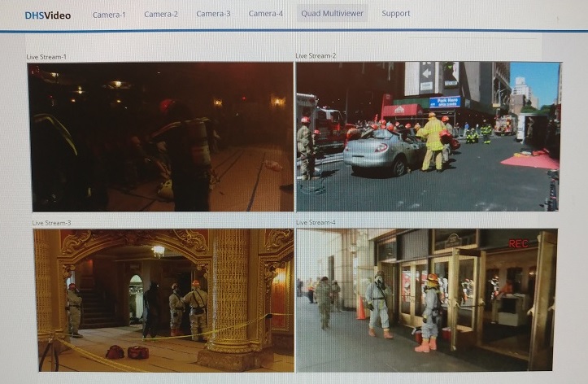Switch to Camera-2 view
The height and width of the screenshot is (384, 588).
pyautogui.click(x=161, y=14)
